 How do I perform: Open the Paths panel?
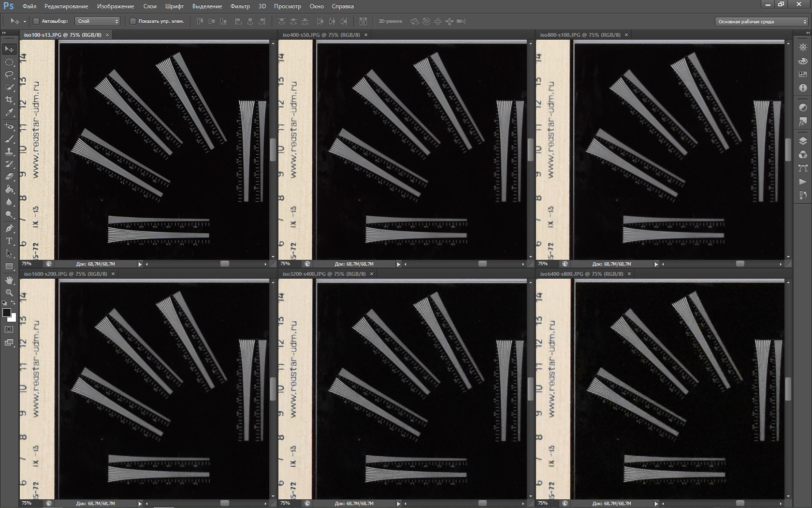803,168
